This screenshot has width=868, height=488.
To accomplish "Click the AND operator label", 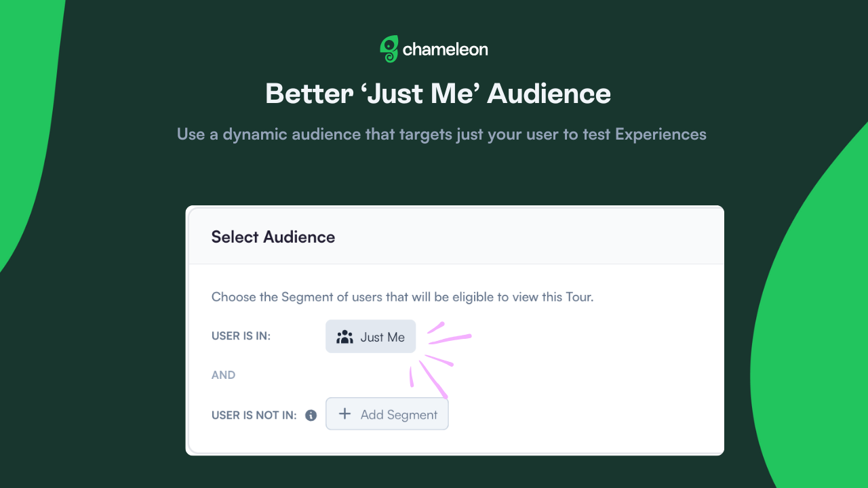I will [223, 375].
